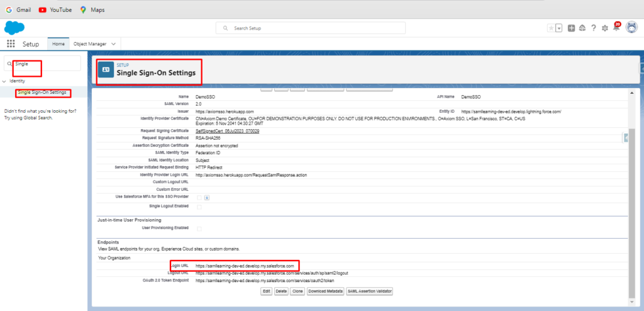The width and height of the screenshot is (644, 311).
Task: Open Global Actions plus icon
Action: pyautogui.click(x=571, y=28)
